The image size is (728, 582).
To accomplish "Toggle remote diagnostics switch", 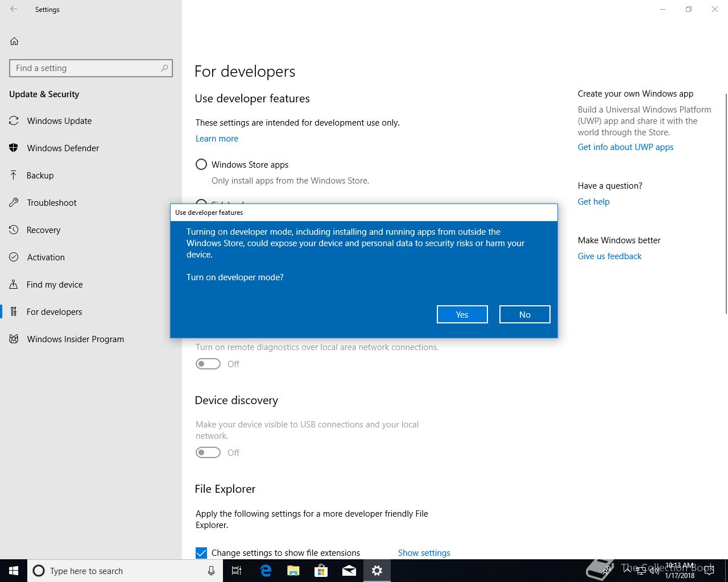I will [x=208, y=364].
